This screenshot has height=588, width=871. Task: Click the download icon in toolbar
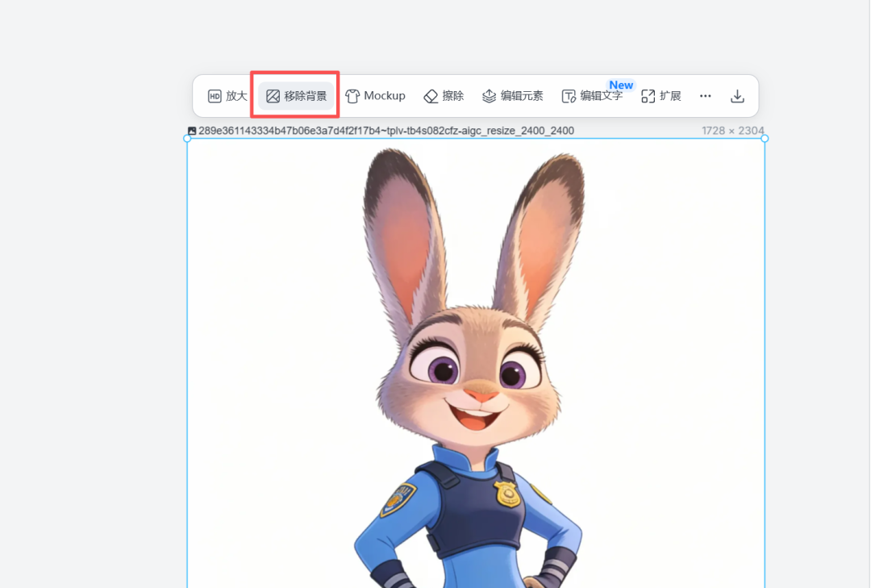(x=737, y=96)
